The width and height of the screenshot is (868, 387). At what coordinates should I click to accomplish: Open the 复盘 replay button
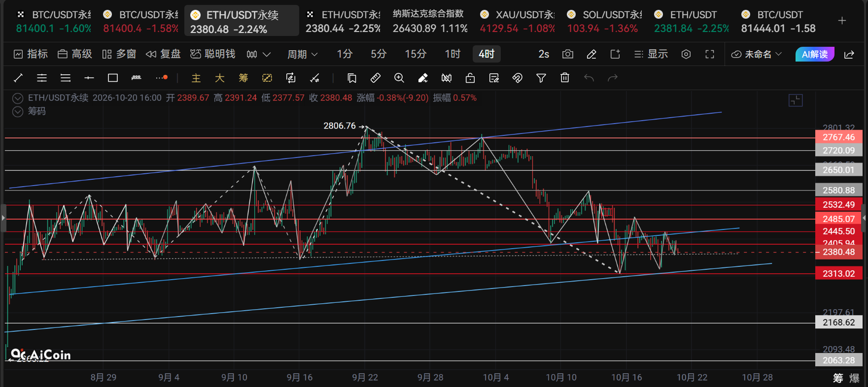pyautogui.click(x=163, y=54)
